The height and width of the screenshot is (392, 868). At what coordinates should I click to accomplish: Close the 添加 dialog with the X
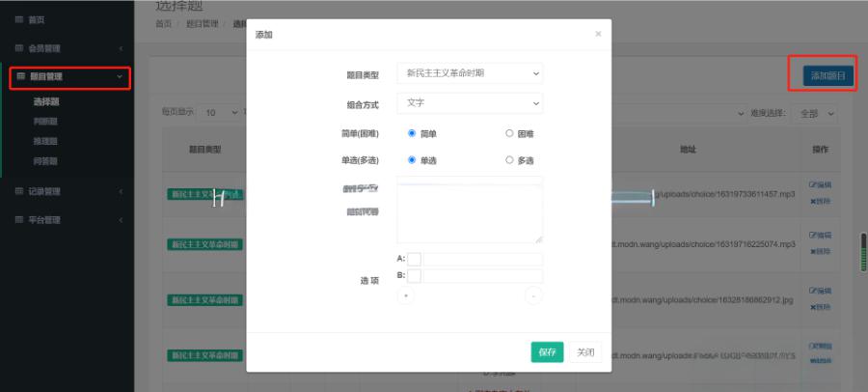[598, 34]
